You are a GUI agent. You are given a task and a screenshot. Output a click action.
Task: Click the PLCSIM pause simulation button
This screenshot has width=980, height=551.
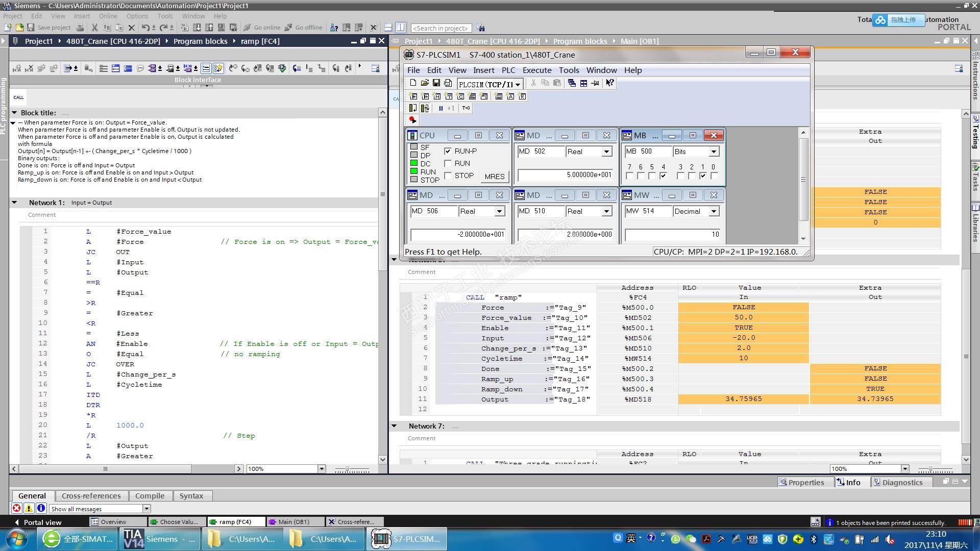point(440,108)
